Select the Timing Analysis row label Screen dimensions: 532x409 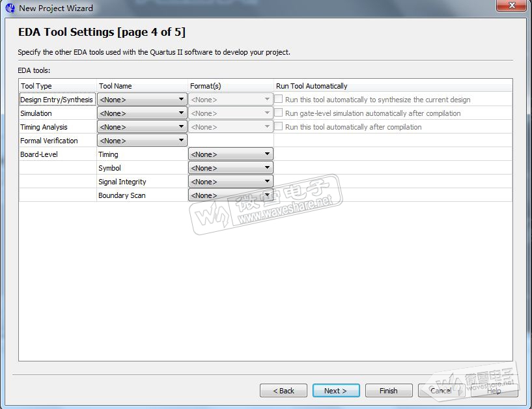(x=44, y=127)
